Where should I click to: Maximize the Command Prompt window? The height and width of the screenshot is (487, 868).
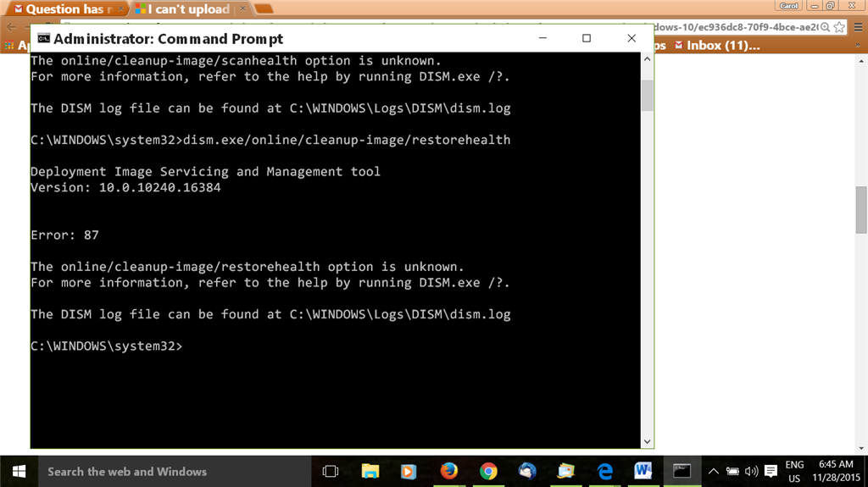pyautogui.click(x=587, y=38)
